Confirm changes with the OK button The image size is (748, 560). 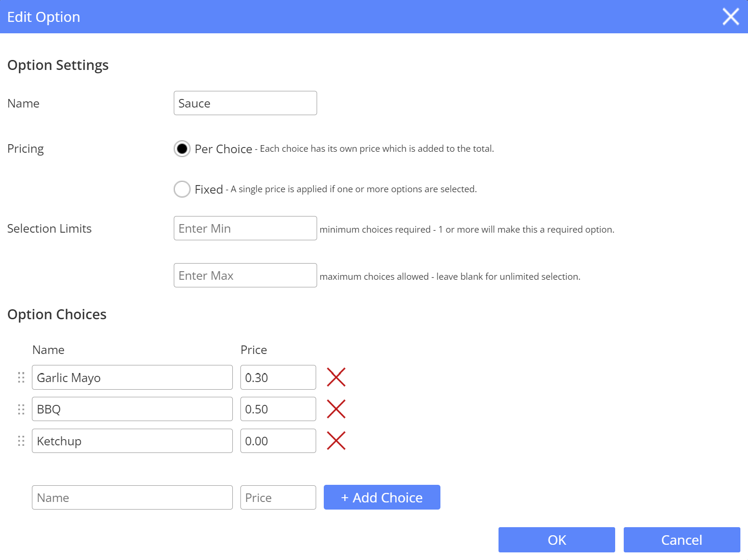point(556,540)
